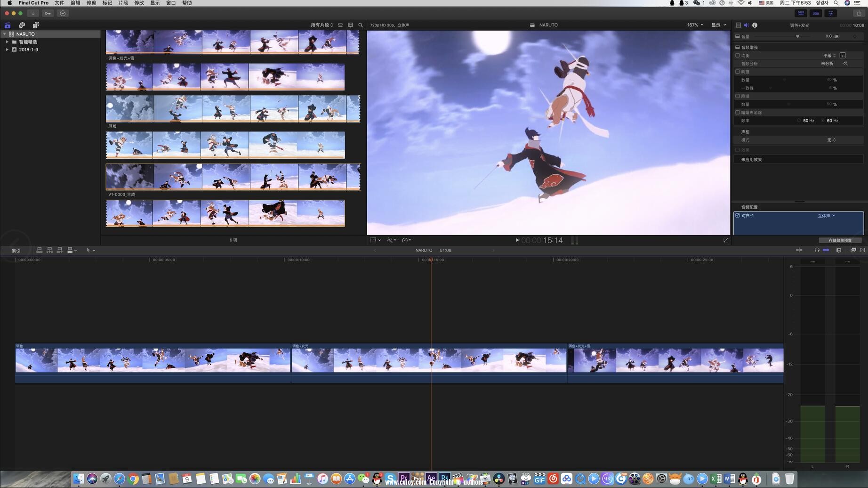Open the 平缓 equalization preset dropdown
Image resolution: width=868 pixels, height=488 pixels.
click(x=829, y=56)
